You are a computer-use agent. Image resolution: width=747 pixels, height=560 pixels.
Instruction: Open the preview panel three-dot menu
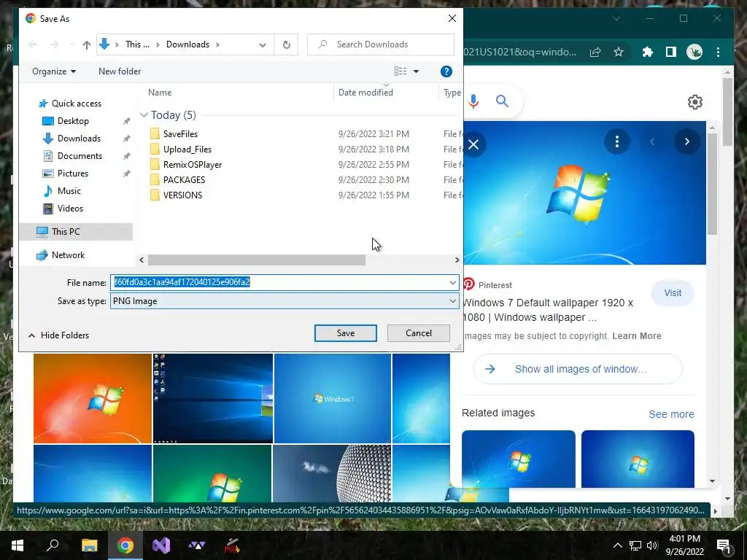[x=617, y=141]
